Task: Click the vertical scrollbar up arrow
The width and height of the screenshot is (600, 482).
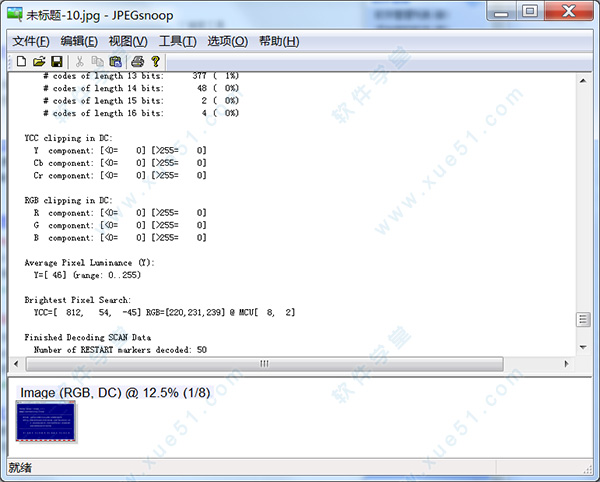Action: pos(583,81)
